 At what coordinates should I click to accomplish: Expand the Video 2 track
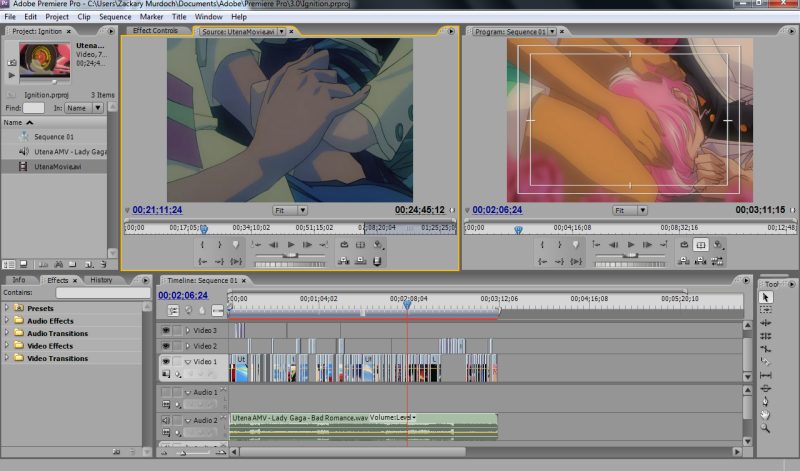[x=188, y=346]
